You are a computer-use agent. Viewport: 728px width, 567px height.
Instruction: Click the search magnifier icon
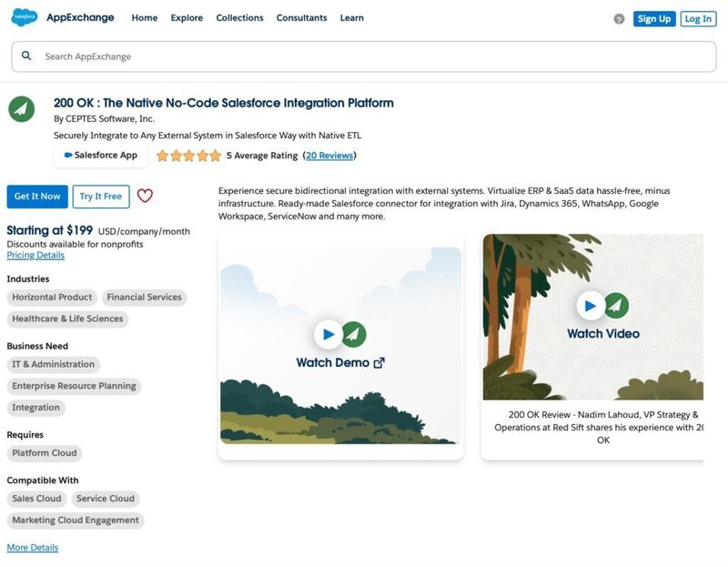pos(26,56)
